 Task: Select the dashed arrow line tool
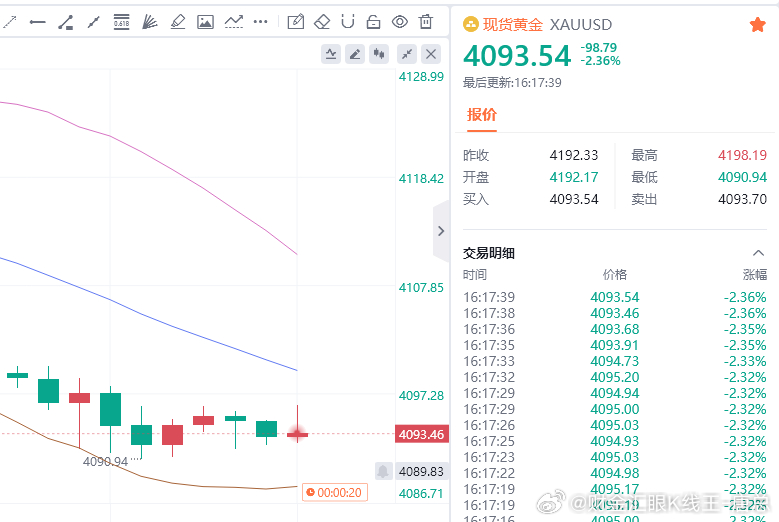tap(9, 22)
